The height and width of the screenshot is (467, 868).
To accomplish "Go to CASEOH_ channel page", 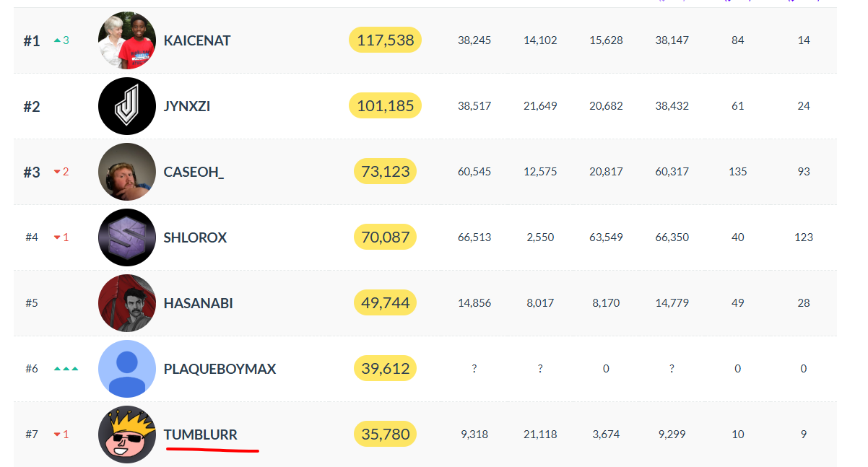I will [x=194, y=172].
